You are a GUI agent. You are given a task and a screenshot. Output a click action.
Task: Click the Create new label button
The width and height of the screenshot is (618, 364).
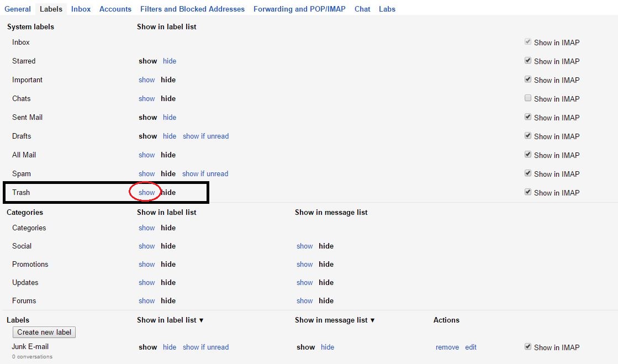[x=44, y=332]
